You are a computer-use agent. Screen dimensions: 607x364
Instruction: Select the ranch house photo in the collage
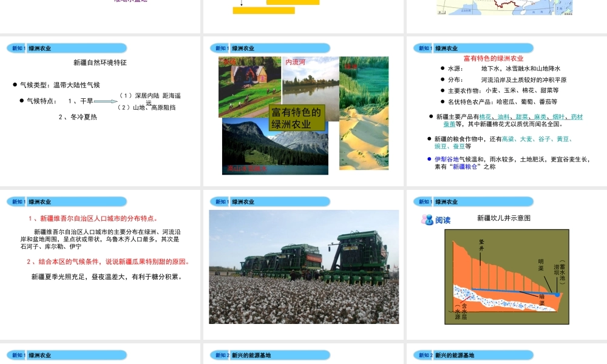[249, 87]
